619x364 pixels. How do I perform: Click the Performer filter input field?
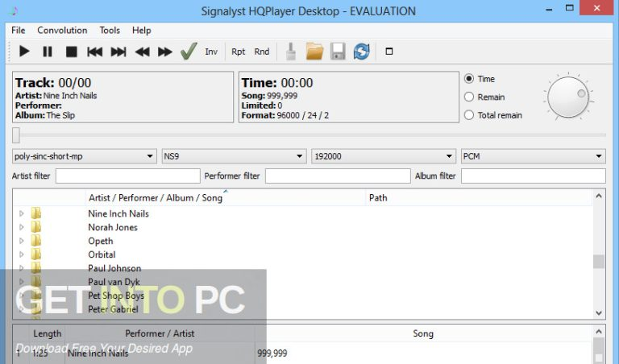pyautogui.click(x=338, y=176)
